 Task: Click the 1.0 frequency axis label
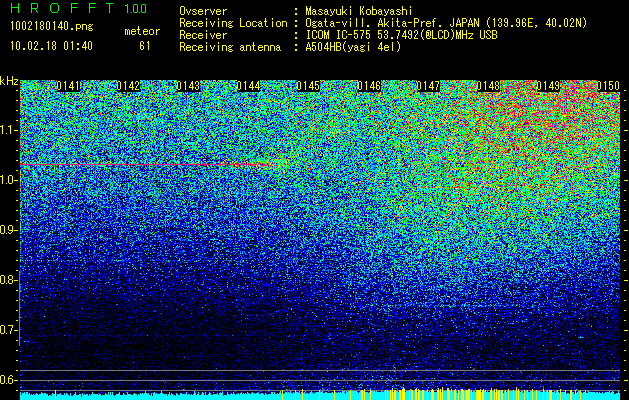tap(8, 180)
